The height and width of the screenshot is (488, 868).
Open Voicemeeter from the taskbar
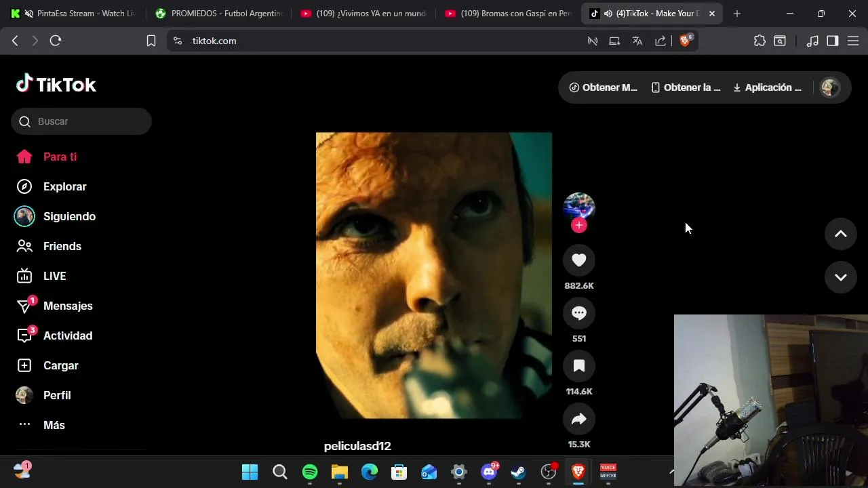tap(608, 472)
